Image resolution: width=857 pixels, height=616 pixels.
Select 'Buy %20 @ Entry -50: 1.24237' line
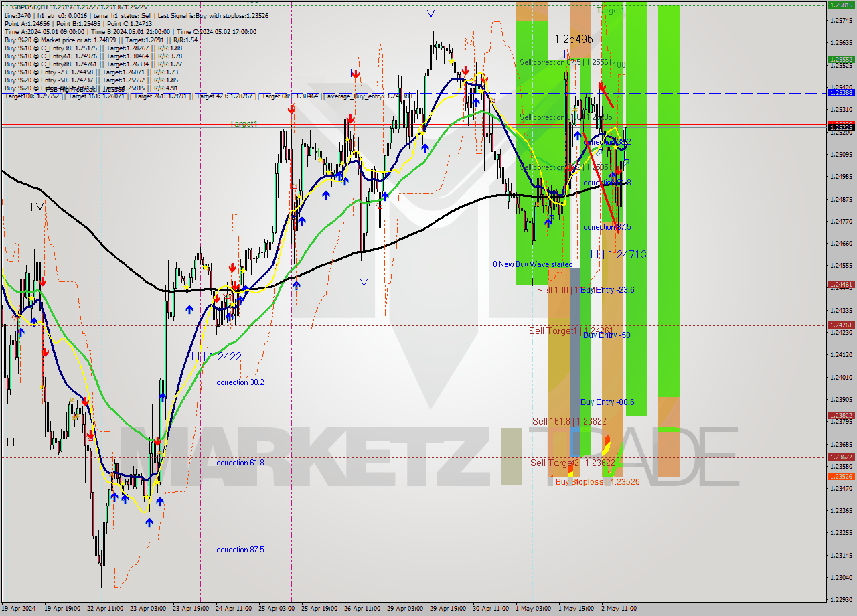[91, 80]
